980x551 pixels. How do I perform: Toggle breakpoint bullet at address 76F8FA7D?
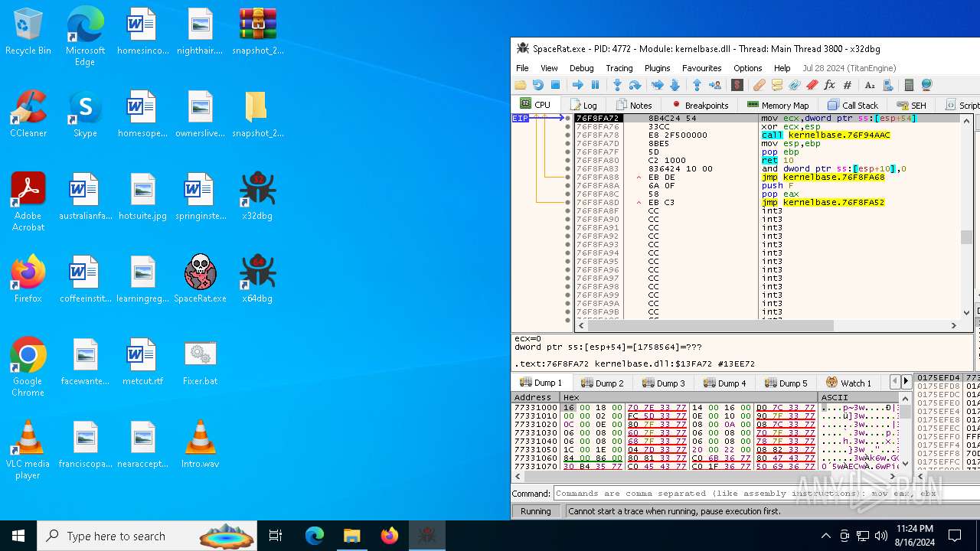coord(567,144)
